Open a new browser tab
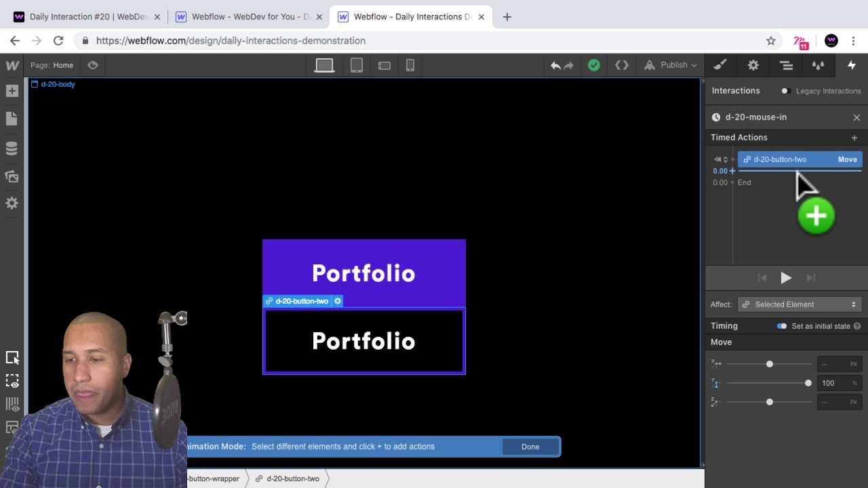This screenshot has height=488, width=868. point(507,17)
